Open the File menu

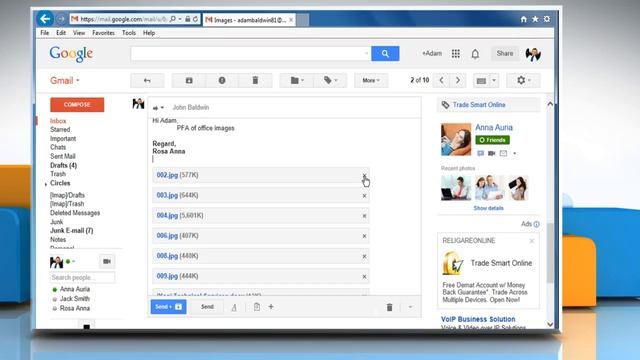[45, 33]
